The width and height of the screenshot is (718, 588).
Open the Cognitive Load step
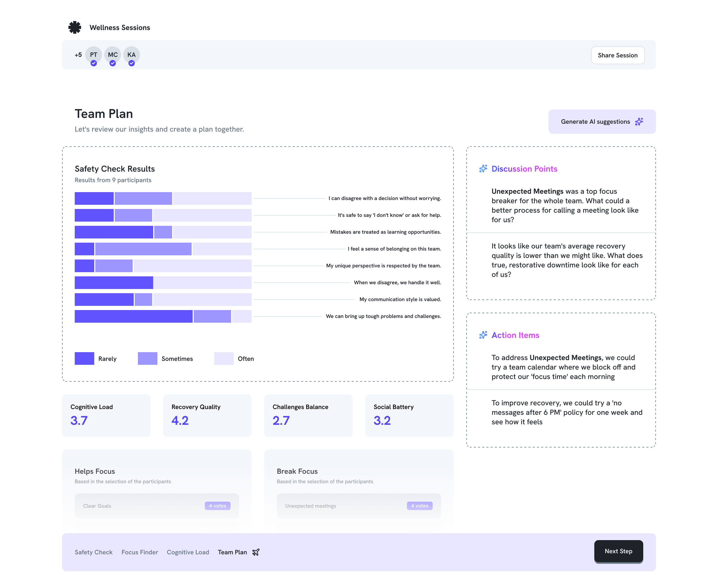click(188, 552)
